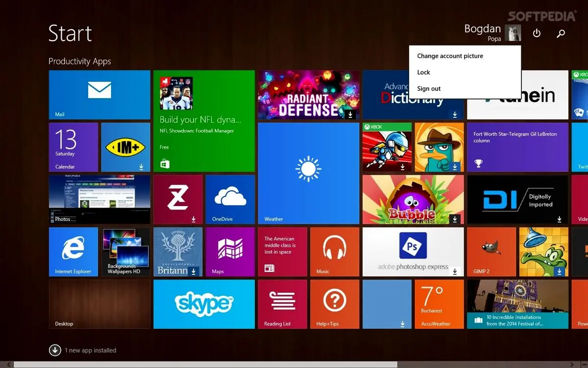
Task: Open the Desktop tile
Action: pos(99,304)
